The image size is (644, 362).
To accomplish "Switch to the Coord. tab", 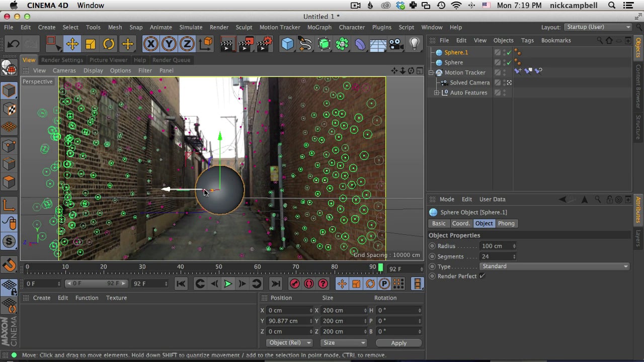I will point(460,223).
